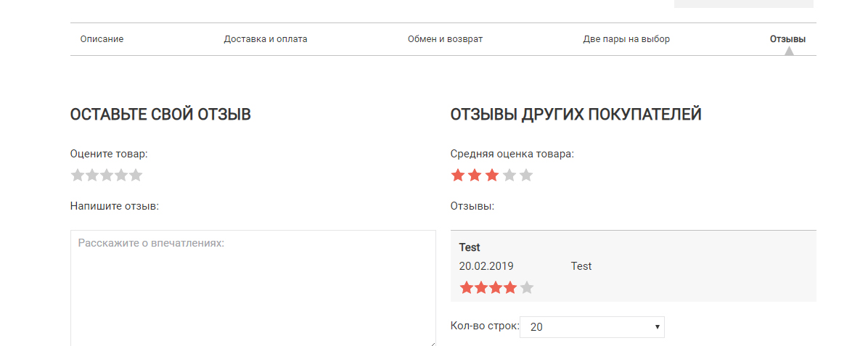Click the dropdown arrow next to 20
Screen dimensions: 868x346
657,327
